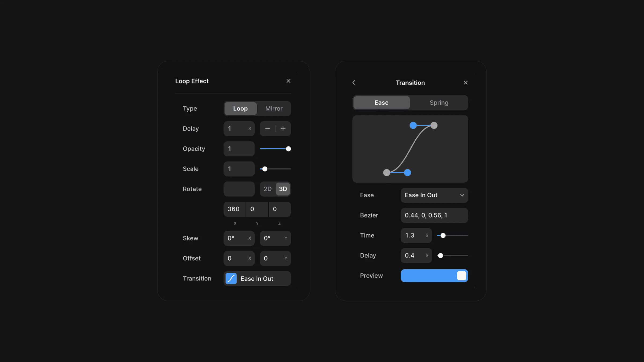
Task: Drag the Opacity slider to adjust value
Action: click(288, 149)
